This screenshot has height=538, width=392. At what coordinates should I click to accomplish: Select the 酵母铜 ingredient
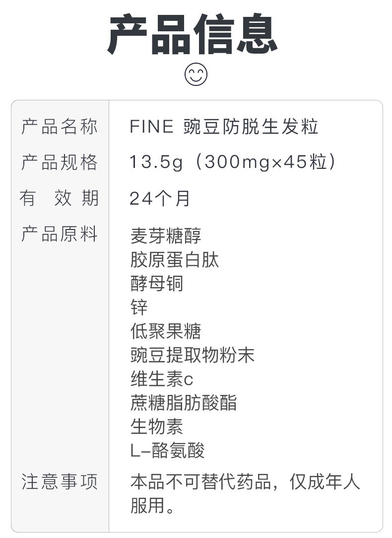point(157,284)
